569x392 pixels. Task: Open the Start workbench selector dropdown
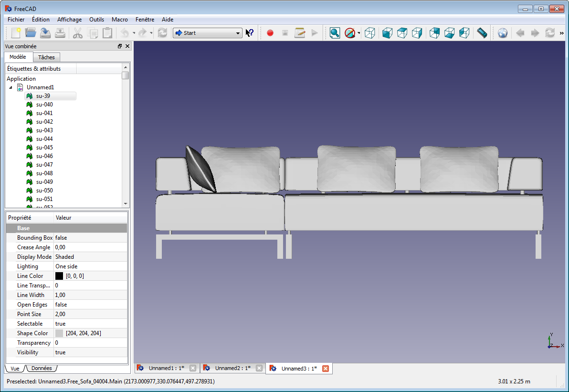pyautogui.click(x=239, y=33)
